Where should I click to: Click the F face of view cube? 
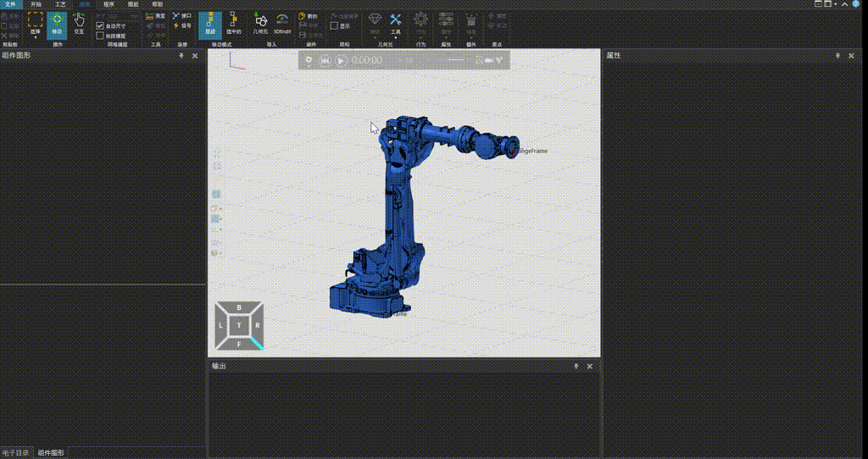pyautogui.click(x=239, y=344)
